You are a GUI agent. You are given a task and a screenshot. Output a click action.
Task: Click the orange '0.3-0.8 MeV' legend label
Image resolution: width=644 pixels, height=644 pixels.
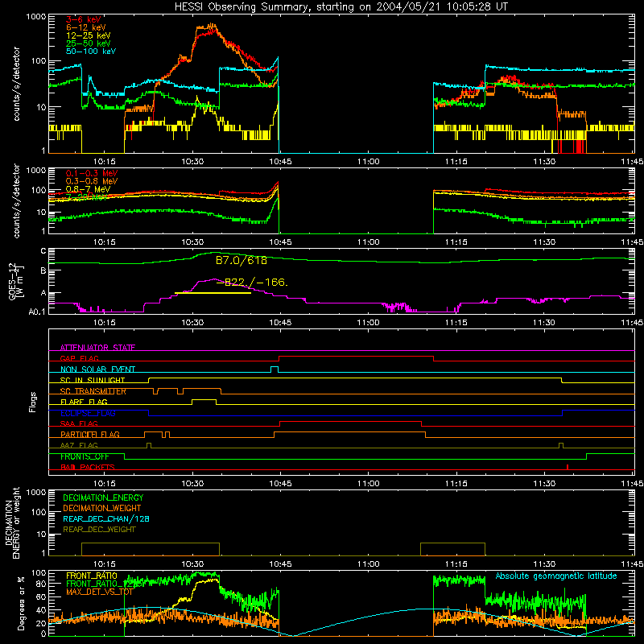92,181
